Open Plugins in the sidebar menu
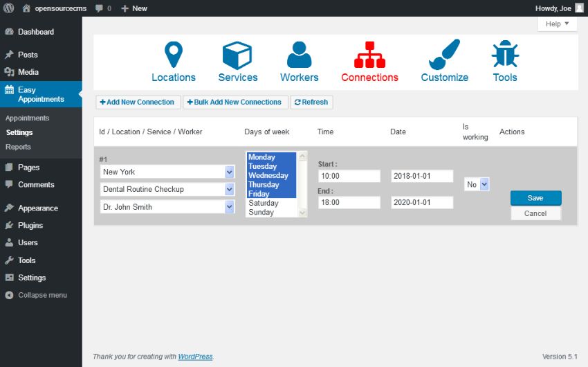This screenshot has height=367, width=588. pos(30,225)
